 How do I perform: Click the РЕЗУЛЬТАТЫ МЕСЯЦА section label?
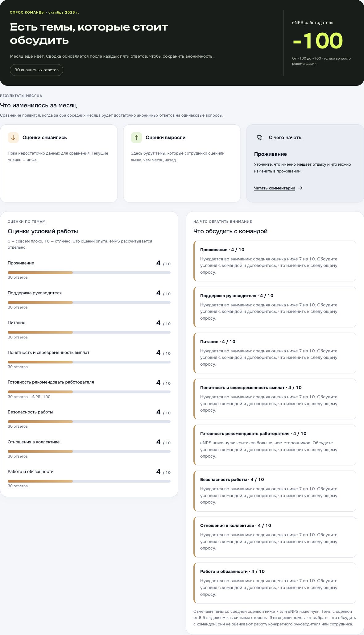click(x=21, y=96)
